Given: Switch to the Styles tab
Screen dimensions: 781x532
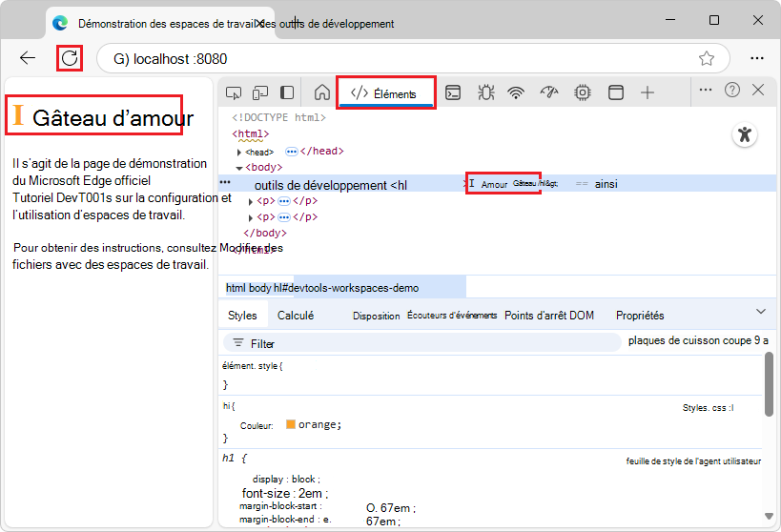Looking at the screenshot, I should point(242,316).
